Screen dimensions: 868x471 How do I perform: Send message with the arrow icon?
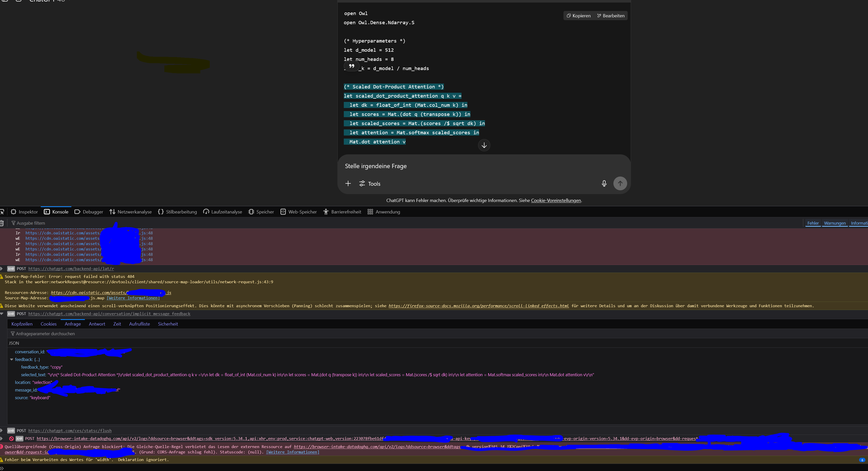pos(620,183)
